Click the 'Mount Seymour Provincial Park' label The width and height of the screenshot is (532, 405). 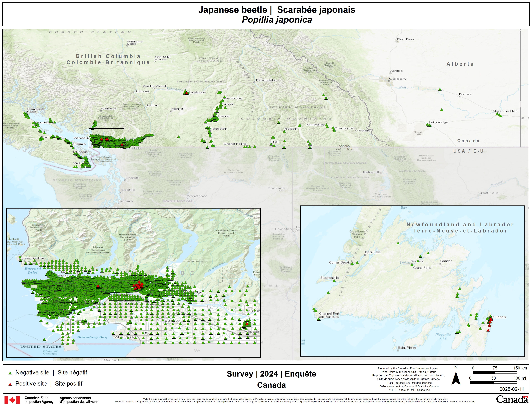tap(98, 250)
